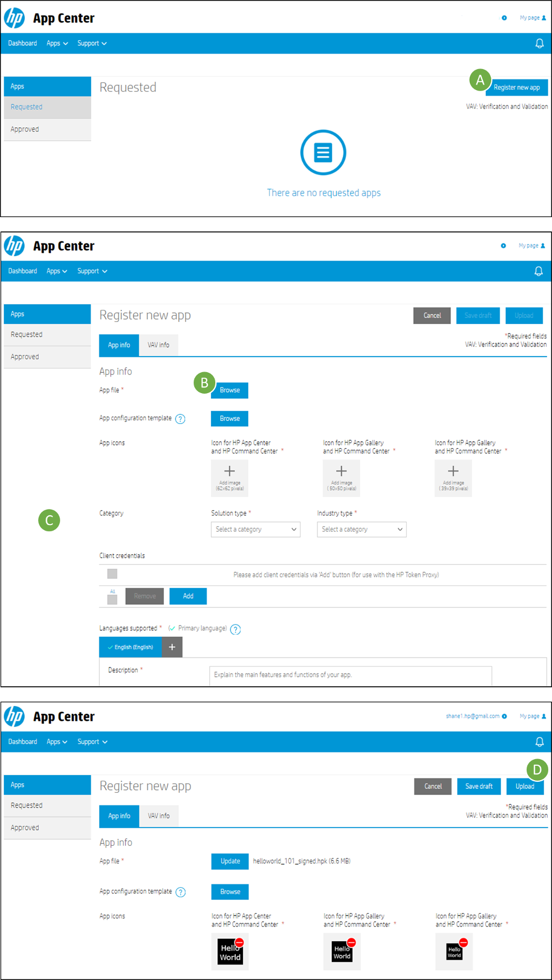Image resolution: width=552 pixels, height=980 pixels.
Task: Click the empty list icon above 'no requested apps'
Action: pos(323,152)
